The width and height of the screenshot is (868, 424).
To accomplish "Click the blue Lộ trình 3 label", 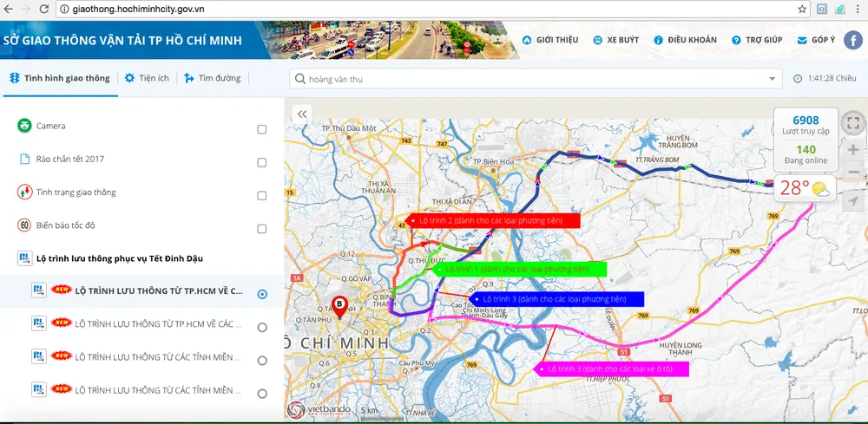I will pyautogui.click(x=556, y=299).
